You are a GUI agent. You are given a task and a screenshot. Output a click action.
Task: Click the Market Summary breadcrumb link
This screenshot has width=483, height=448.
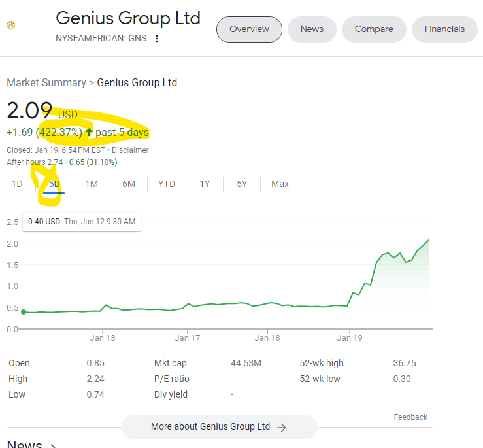tap(46, 82)
